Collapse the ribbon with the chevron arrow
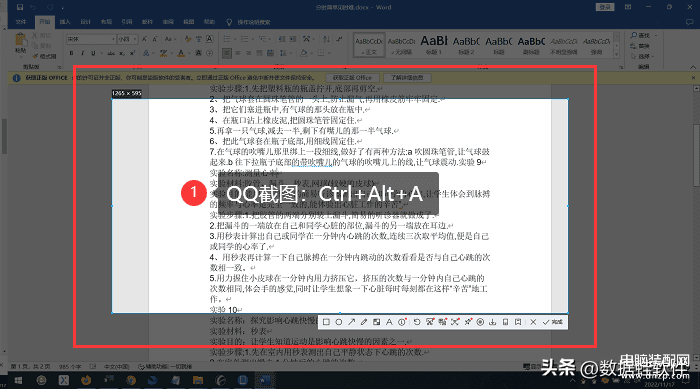This screenshot has height=389, width=700. (x=692, y=67)
